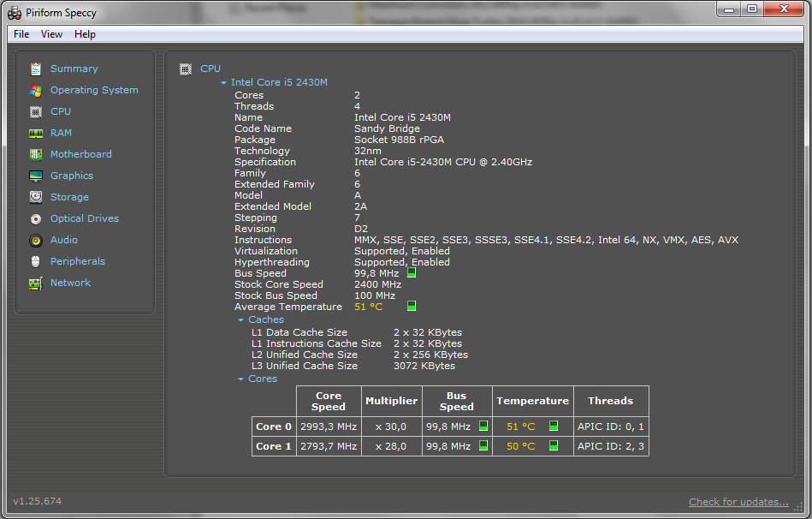Image resolution: width=812 pixels, height=519 pixels.
Task: Click the Motherboard icon in sidebar
Action: tap(36, 154)
